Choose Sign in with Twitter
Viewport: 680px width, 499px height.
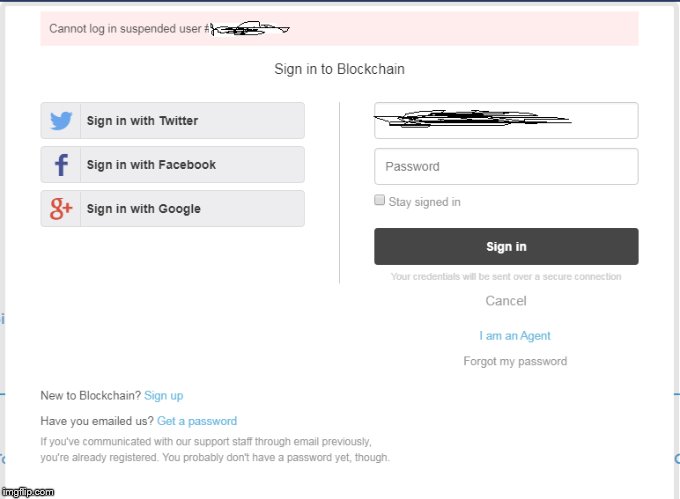tap(173, 121)
